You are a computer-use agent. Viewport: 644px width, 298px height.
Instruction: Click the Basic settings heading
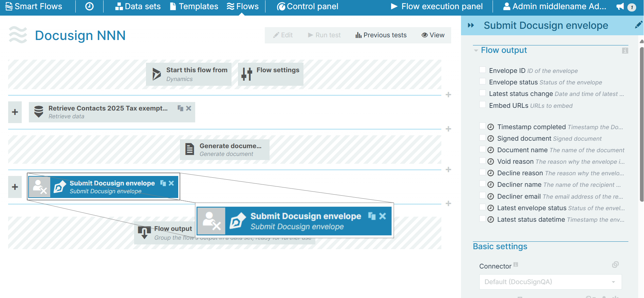(500, 246)
